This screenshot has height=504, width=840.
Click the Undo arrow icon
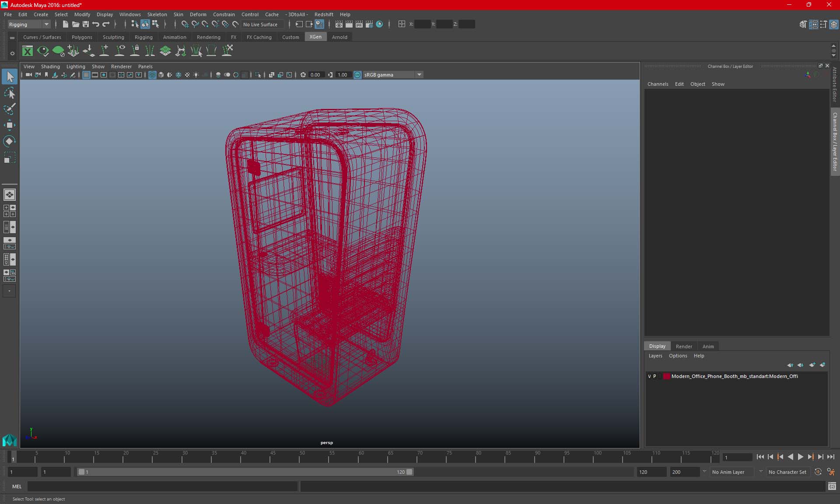point(96,24)
